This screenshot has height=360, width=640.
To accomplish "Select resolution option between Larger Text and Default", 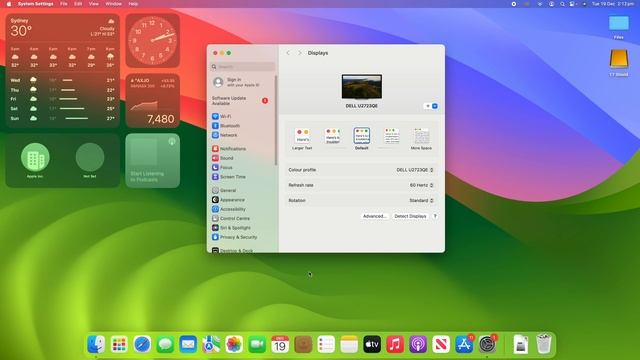I will coord(333,136).
